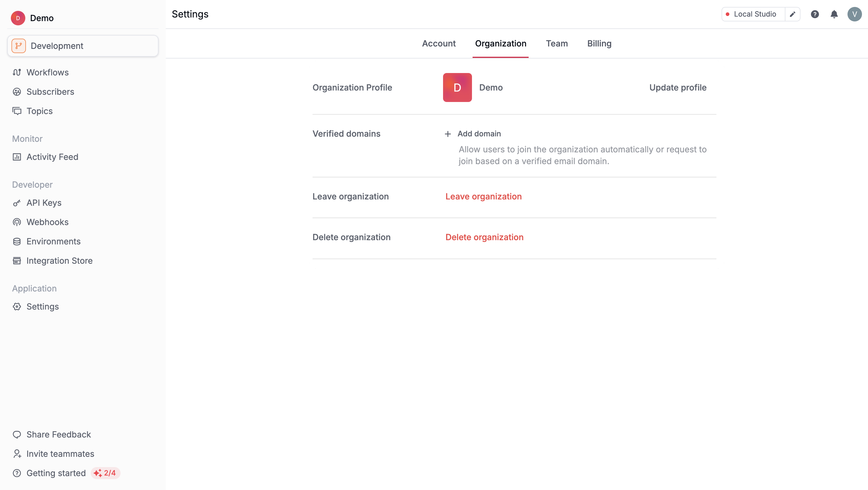
Task: Open the Integration Store
Action: (60, 261)
